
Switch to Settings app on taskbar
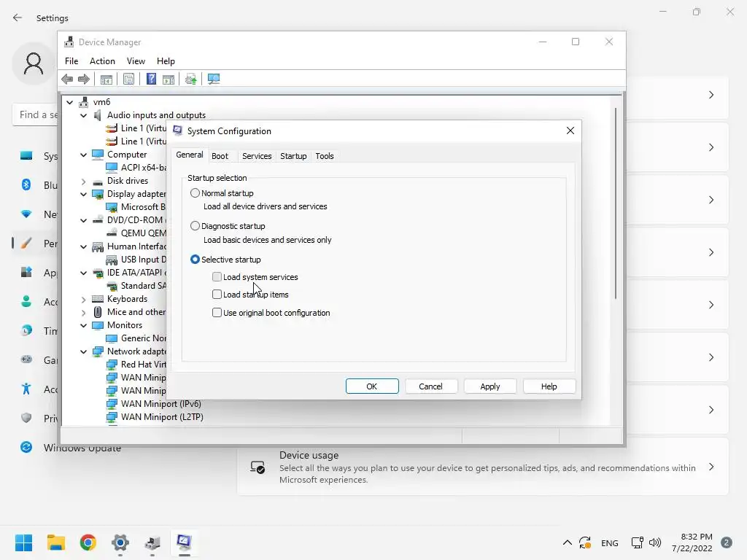click(x=120, y=542)
